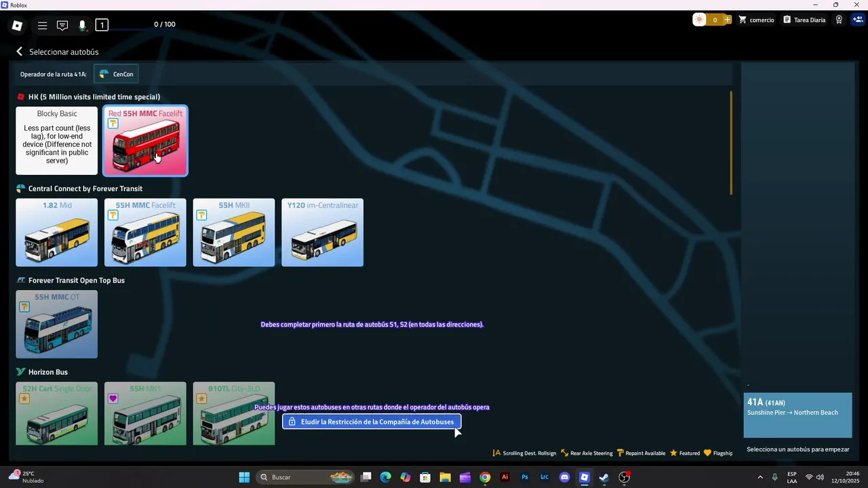
Task: Add currency with the plus button
Action: (x=728, y=20)
